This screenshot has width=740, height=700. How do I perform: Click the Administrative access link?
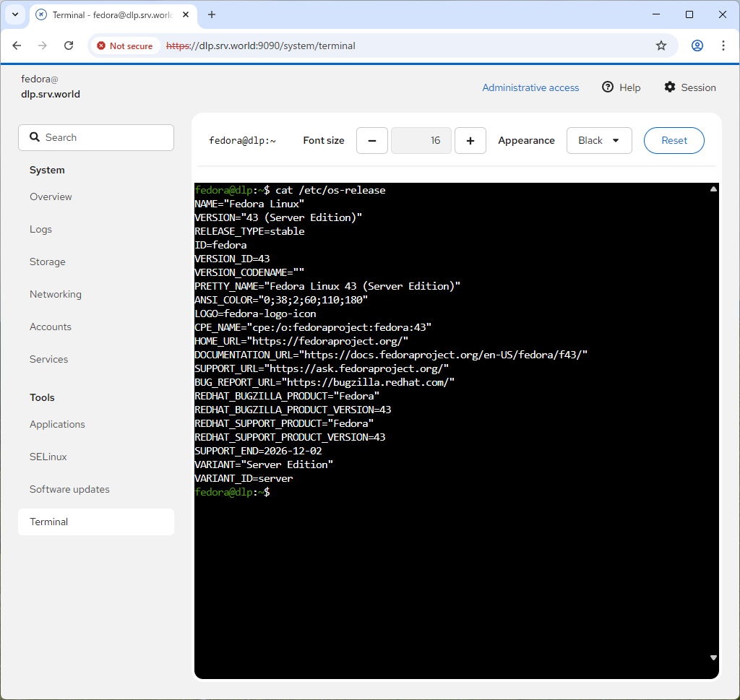pos(530,87)
